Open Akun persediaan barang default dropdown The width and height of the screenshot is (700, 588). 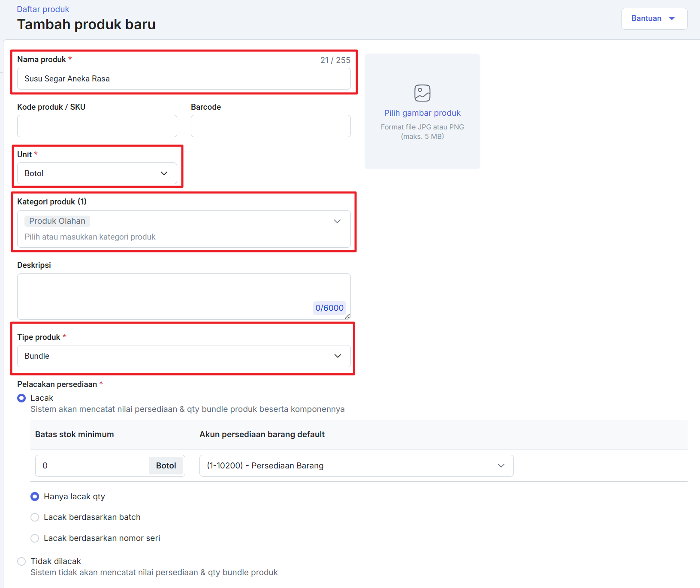356,466
